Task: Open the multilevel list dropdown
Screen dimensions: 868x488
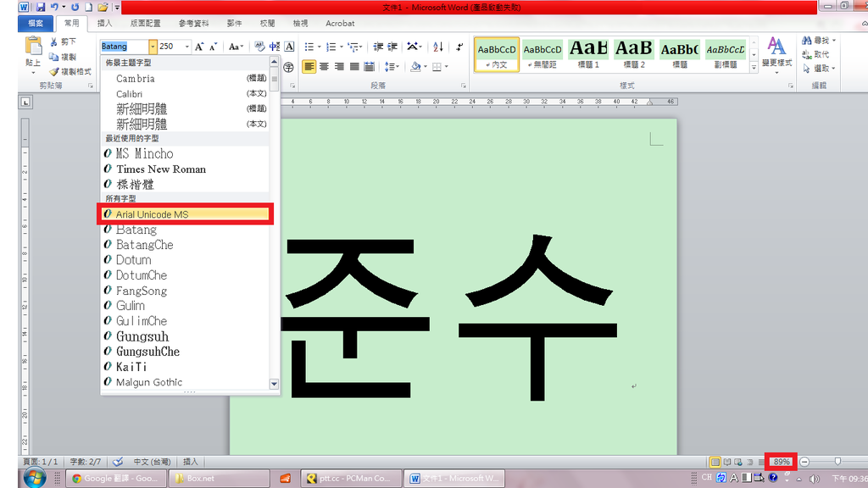Action: 361,47
